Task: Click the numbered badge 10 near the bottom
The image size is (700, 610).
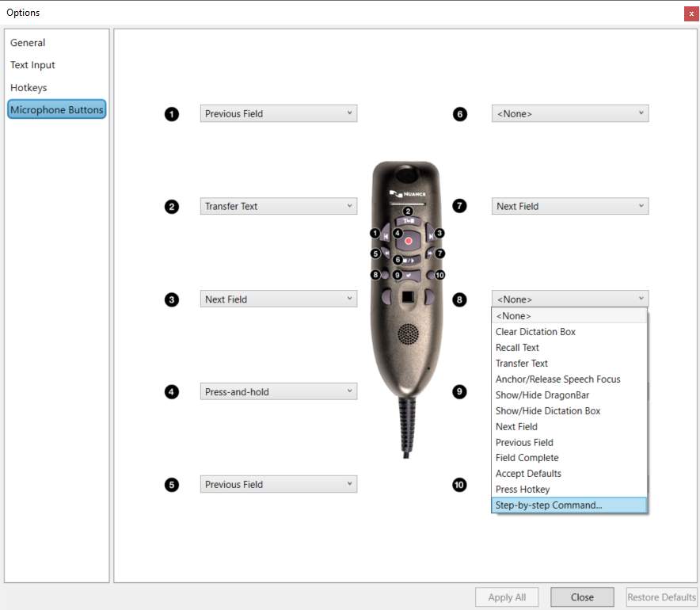Action: [x=459, y=484]
